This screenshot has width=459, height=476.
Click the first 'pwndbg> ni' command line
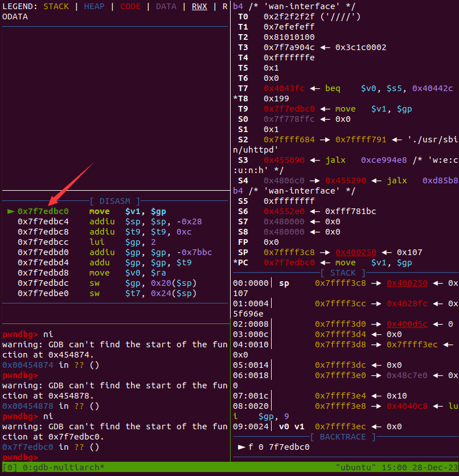[28, 334]
